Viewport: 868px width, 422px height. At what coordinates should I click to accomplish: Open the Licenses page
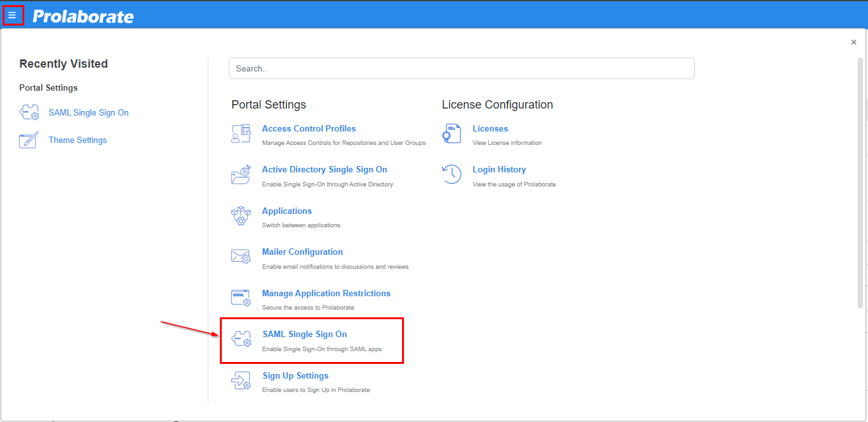click(x=490, y=128)
